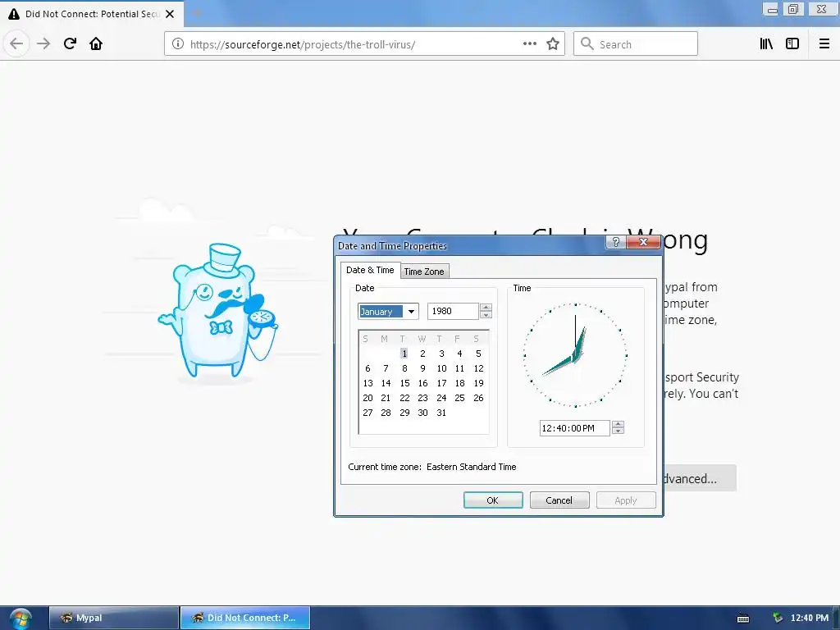Open the hamburger application menu
The height and width of the screenshot is (630, 840).
pyautogui.click(x=824, y=44)
